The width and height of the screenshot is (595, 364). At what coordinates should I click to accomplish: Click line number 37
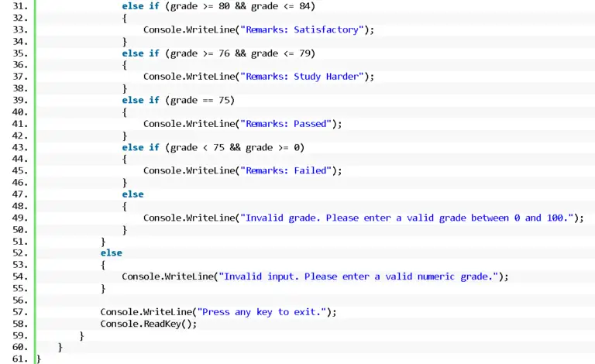(20, 77)
